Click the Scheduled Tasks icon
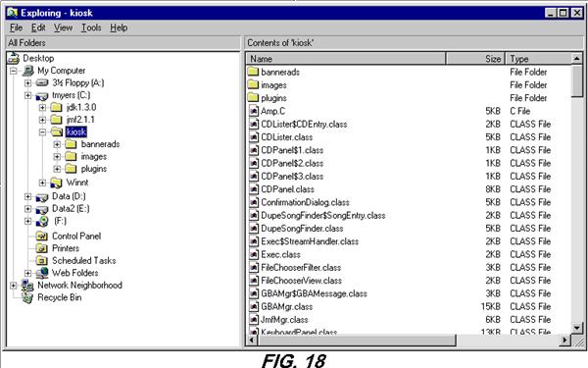588x368 pixels. coord(41,261)
